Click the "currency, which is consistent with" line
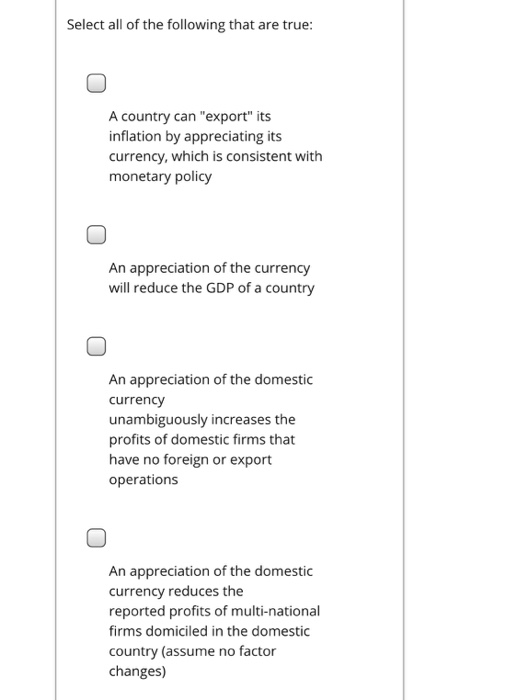The width and height of the screenshot is (517, 700). tap(216, 157)
